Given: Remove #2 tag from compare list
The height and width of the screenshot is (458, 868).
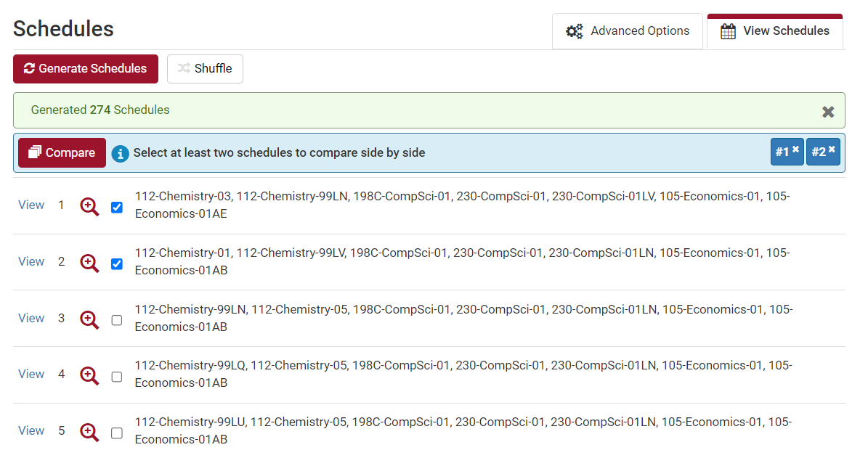Looking at the screenshot, I should pyautogui.click(x=832, y=150).
